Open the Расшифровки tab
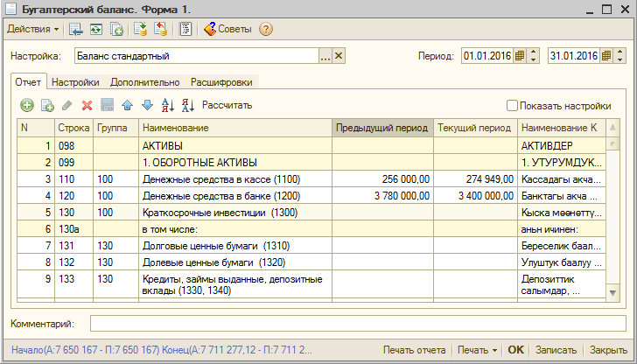 click(222, 82)
